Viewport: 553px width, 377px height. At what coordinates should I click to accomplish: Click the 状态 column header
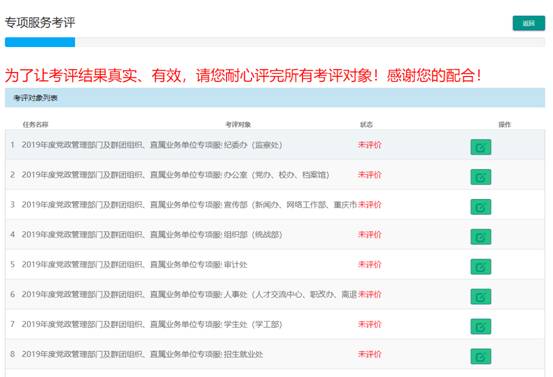(366, 124)
